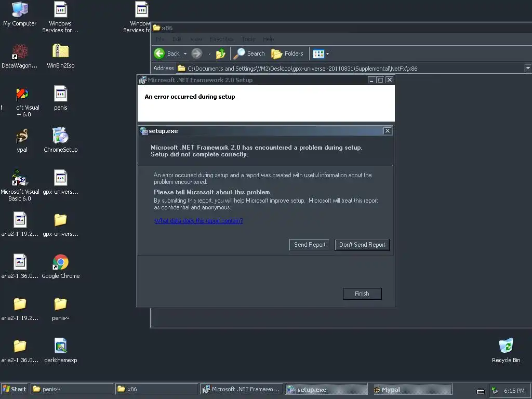Click the keyboard icon in system tray
The image size is (532, 399).
click(x=481, y=391)
